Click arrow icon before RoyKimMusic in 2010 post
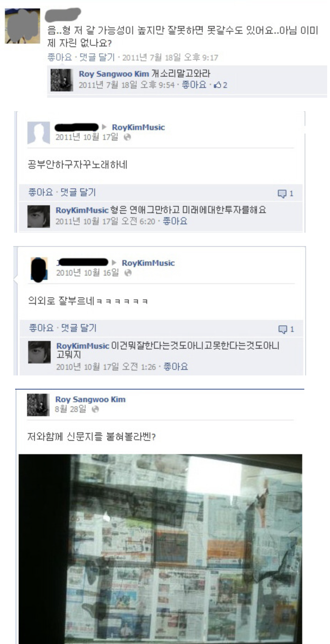330x644 pixels. [114, 263]
